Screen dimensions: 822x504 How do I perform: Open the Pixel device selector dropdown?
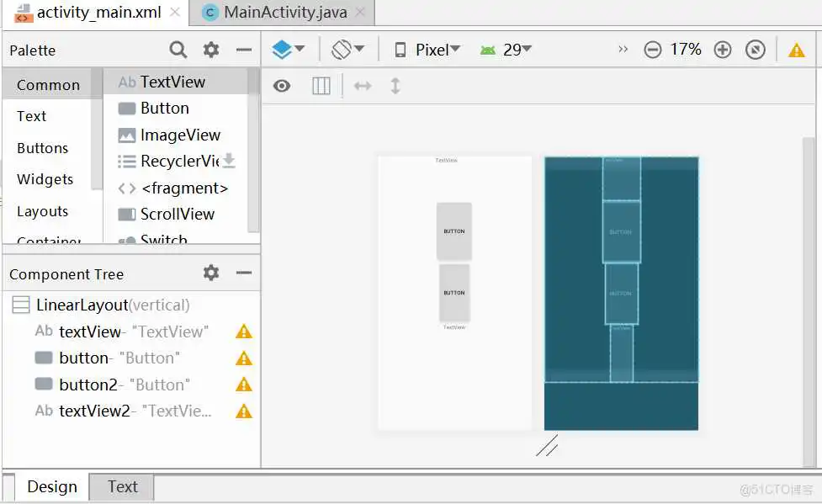pyautogui.click(x=432, y=50)
